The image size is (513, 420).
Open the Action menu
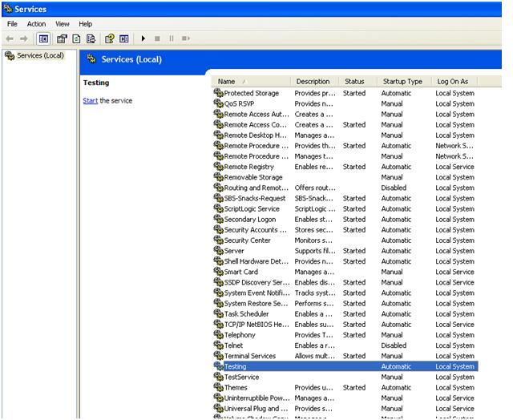coord(36,24)
